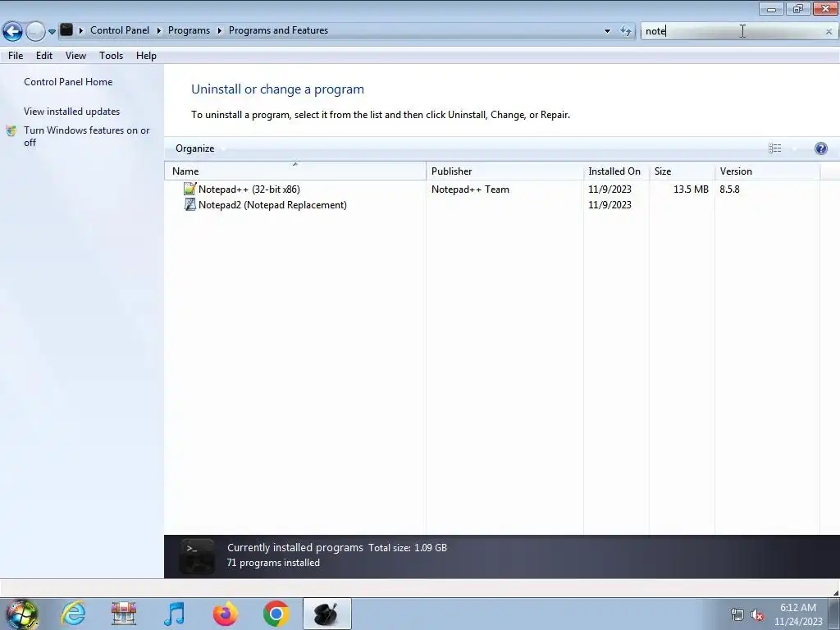The height and width of the screenshot is (630, 840).
Task: Sort by the Version column header
Action: coord(767,171)
